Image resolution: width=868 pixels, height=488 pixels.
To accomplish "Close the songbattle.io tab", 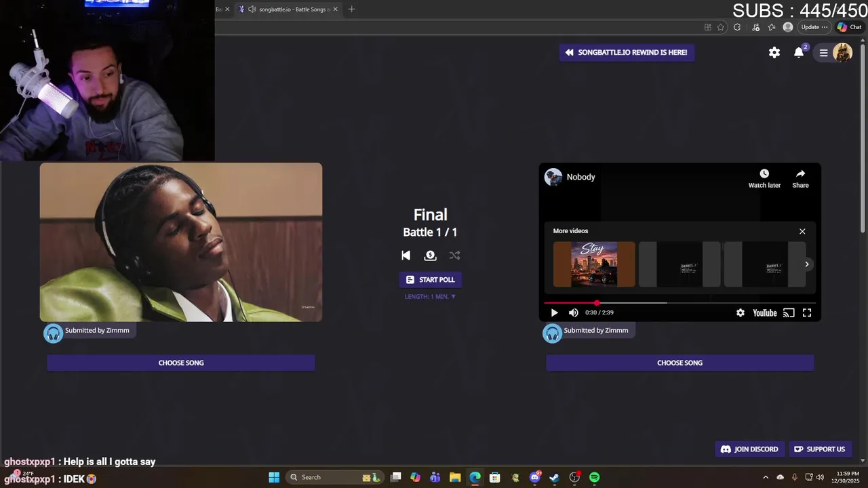I will click(335, 9).
